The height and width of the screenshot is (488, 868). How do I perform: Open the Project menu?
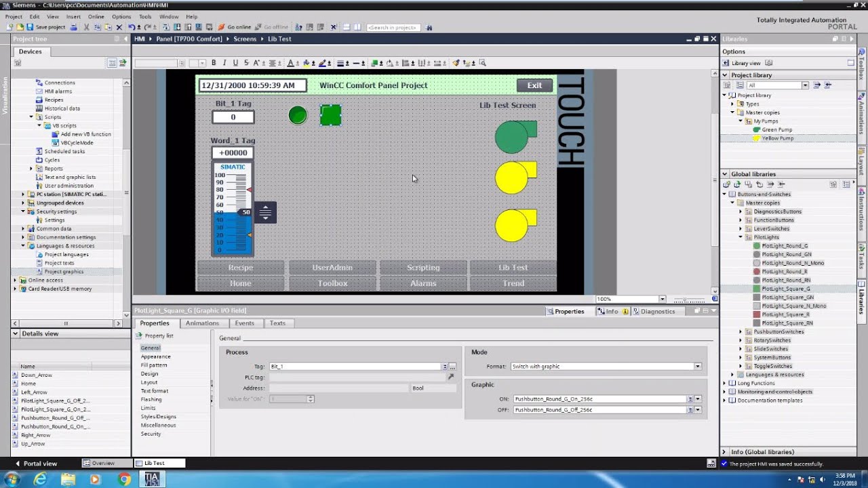click(x=14, y=16)
